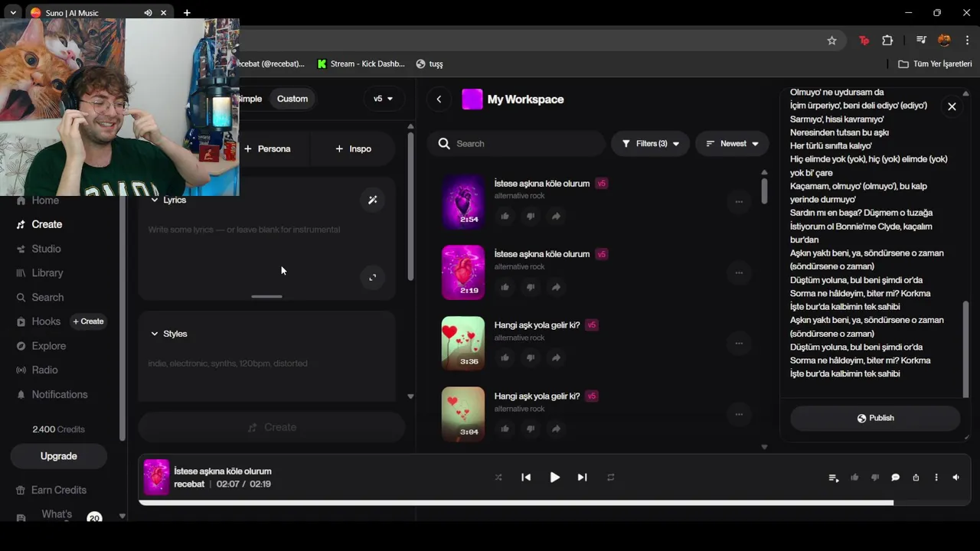Open Hooks in the sidebar
This screenshot has height=551, width=980.
(45, 321)
